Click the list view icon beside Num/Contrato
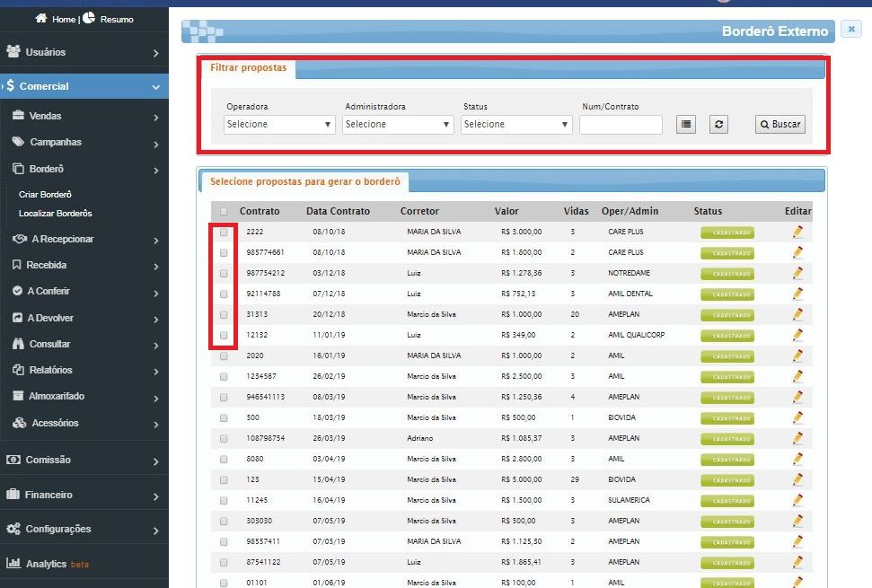872x588 pixels. pos(686,124)
